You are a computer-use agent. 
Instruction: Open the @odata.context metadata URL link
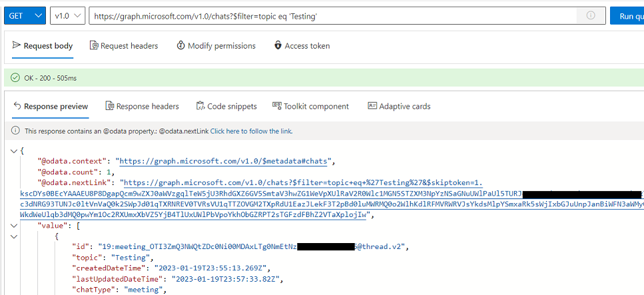(x=223, y=161)
